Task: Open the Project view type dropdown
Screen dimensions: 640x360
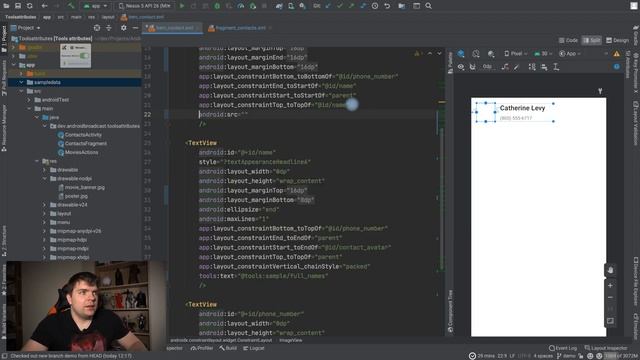Action: 26,28
